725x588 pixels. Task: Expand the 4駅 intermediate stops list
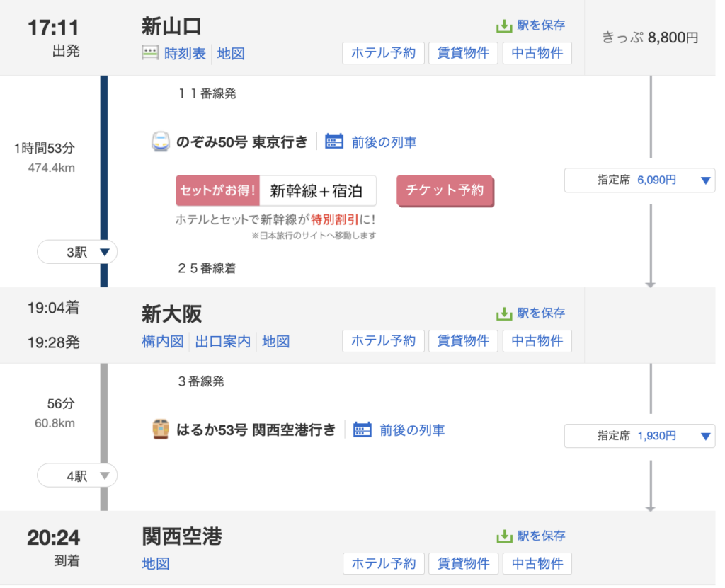point(77,476)
